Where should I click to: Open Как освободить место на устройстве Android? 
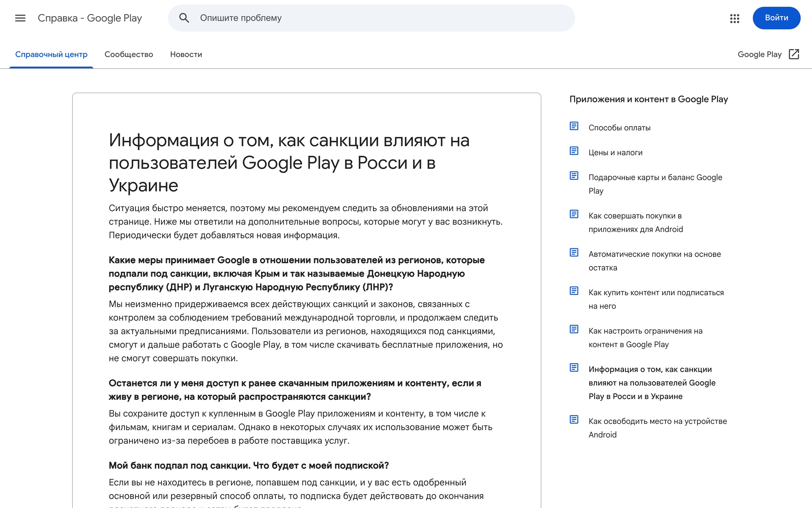[x=658, y=428]
